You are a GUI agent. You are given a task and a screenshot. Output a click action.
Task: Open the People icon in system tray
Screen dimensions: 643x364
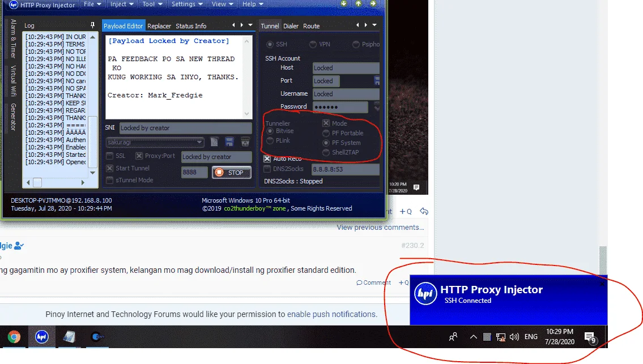coord(453,337)
